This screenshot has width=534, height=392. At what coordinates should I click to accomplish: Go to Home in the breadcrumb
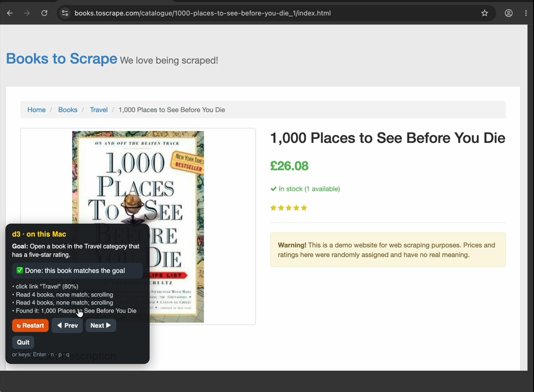36,110
